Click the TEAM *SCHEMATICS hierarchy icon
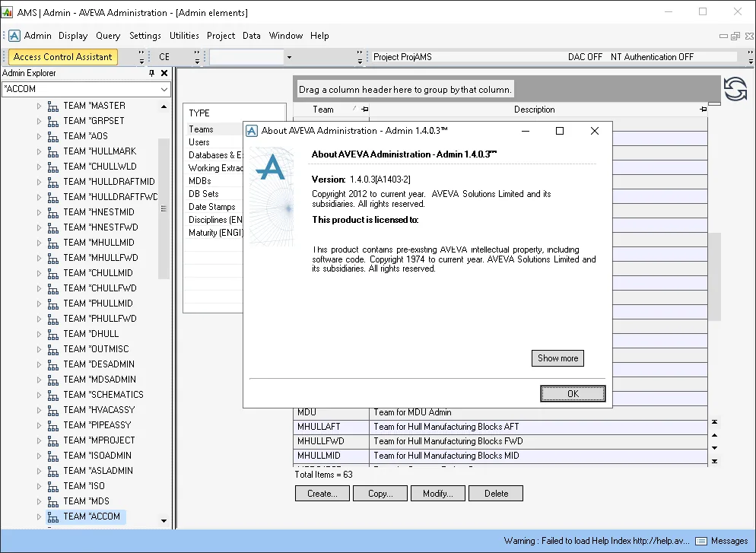The width and height of the screenshot is (756, 553). 53,395
